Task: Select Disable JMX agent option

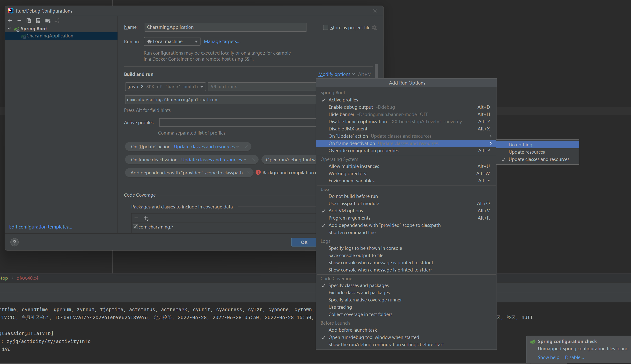Action: (406, 129)
